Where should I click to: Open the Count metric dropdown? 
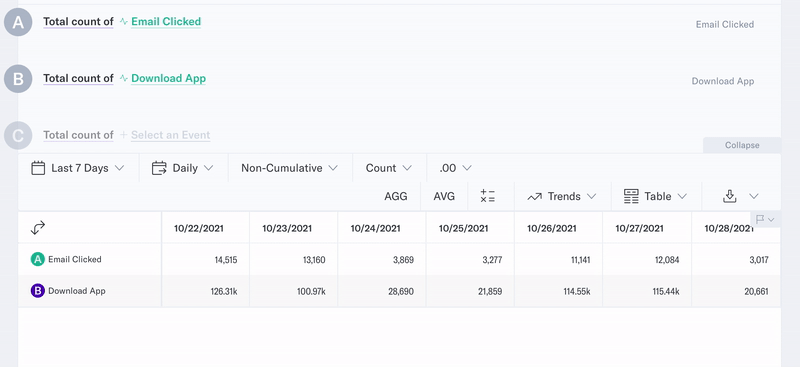(389, 168)
